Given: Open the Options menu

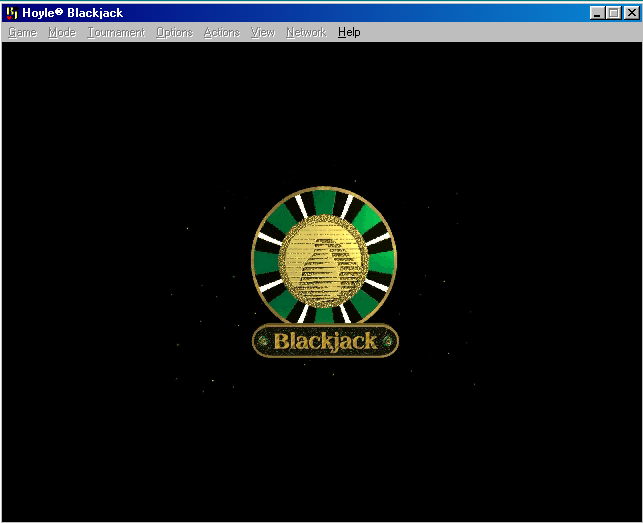Looking at the screenshot, I should 174,32.
